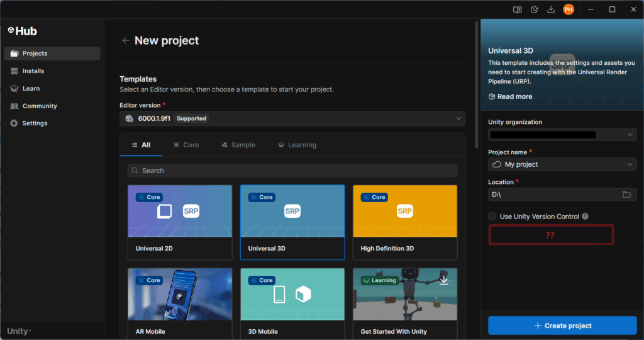Screen dimensions: 644x340
Task: Click the Project name field
Action: (562, 164)
